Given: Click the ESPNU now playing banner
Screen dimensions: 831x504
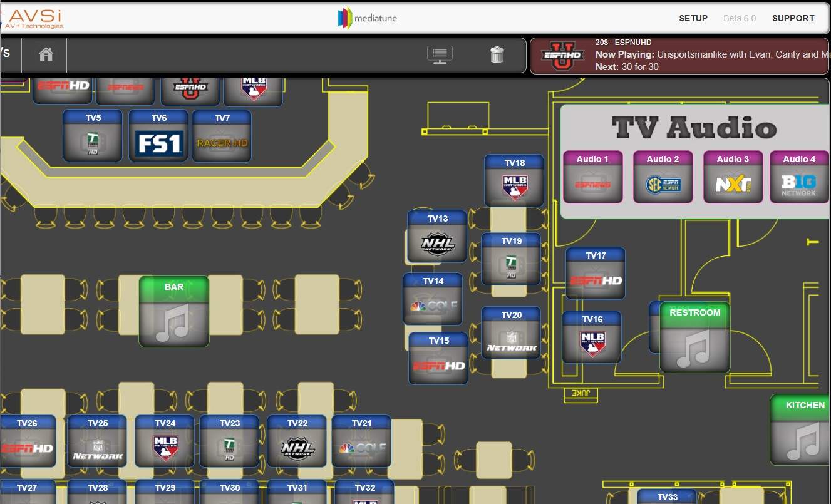Looking at the screenshot, I should (681, 56).
